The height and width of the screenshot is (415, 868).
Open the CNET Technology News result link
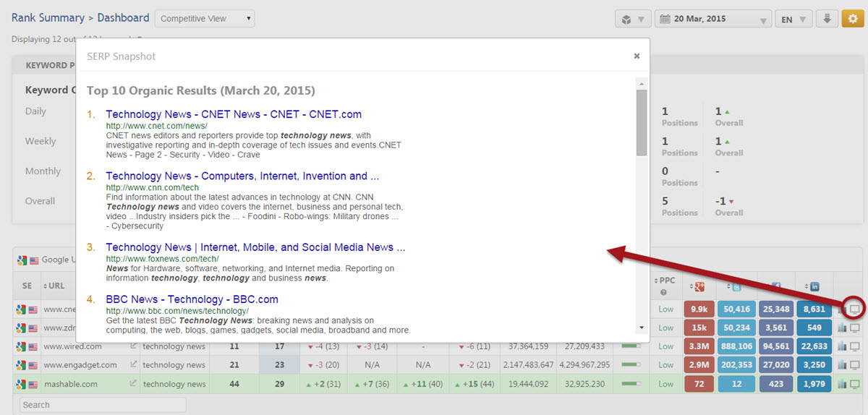click(234, 114)
